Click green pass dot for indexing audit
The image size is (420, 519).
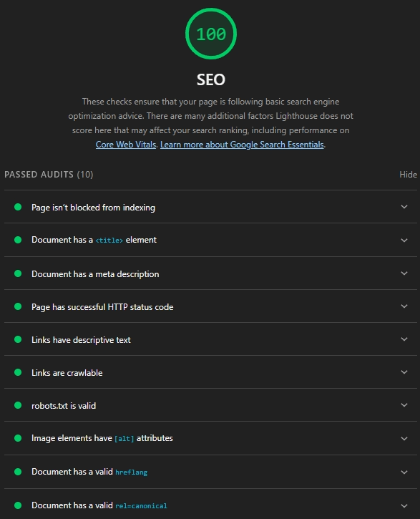coord(18,207)
